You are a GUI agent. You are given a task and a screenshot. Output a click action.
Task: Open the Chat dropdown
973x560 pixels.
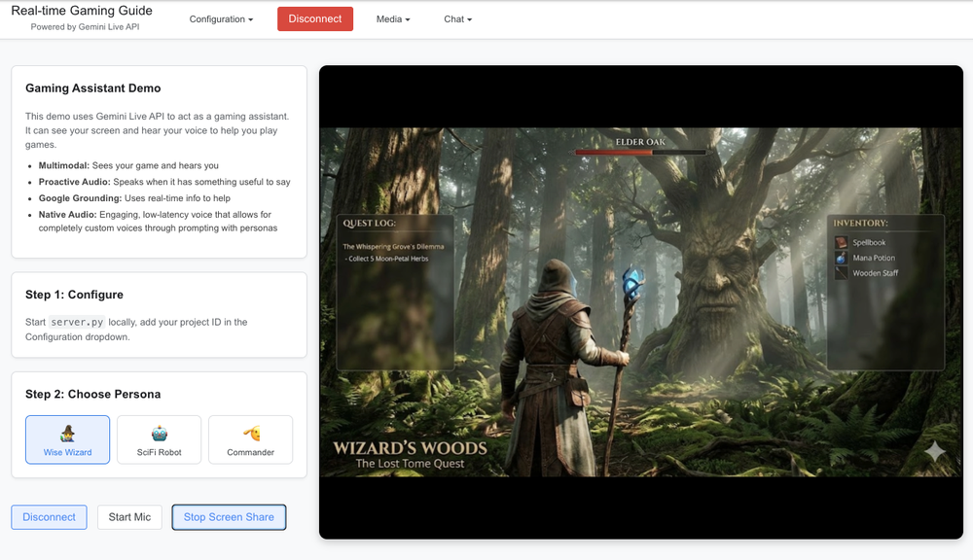(457, 19)
